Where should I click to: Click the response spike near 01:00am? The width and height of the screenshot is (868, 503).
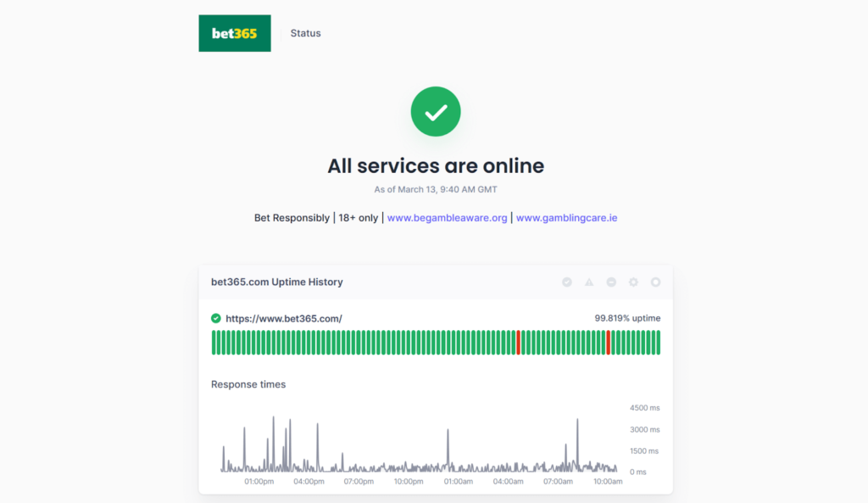click(x=448, y=449)
